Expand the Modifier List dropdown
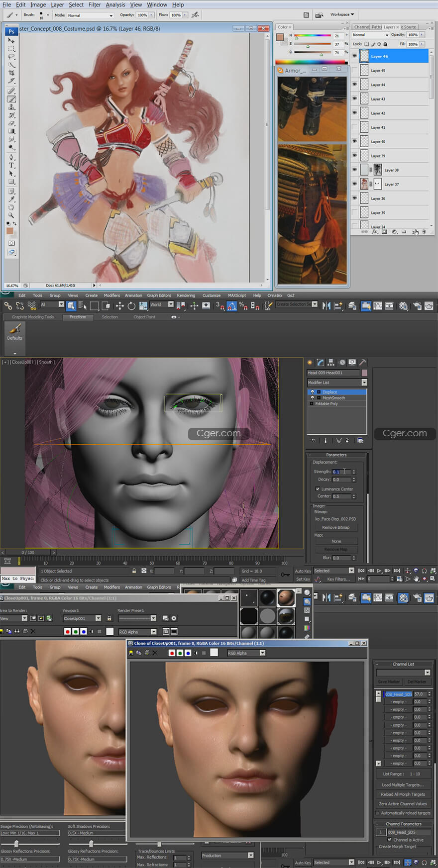 coord(337,383)
